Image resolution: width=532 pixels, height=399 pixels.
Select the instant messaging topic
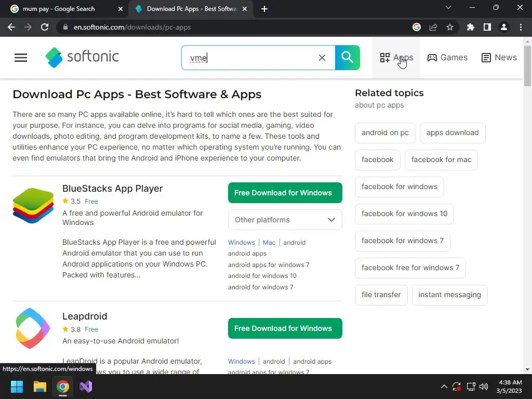click(449, 295)
